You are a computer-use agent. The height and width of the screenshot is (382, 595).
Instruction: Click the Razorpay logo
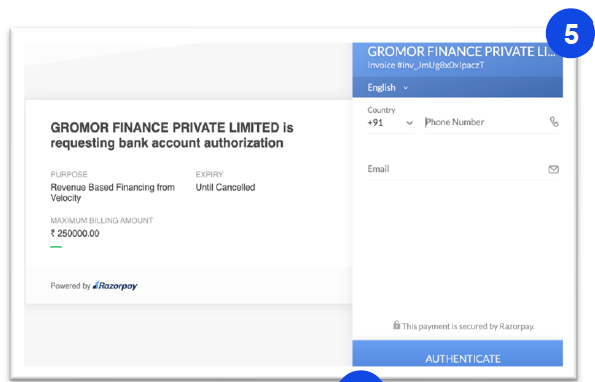[x=115, y=286]
